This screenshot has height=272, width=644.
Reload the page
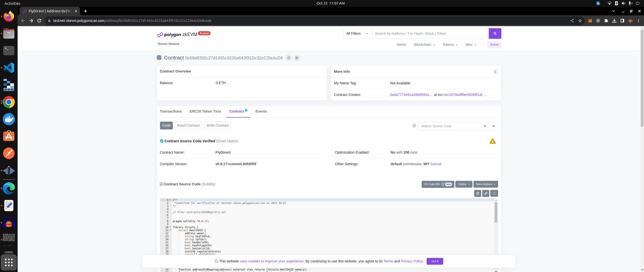[39, 21]
